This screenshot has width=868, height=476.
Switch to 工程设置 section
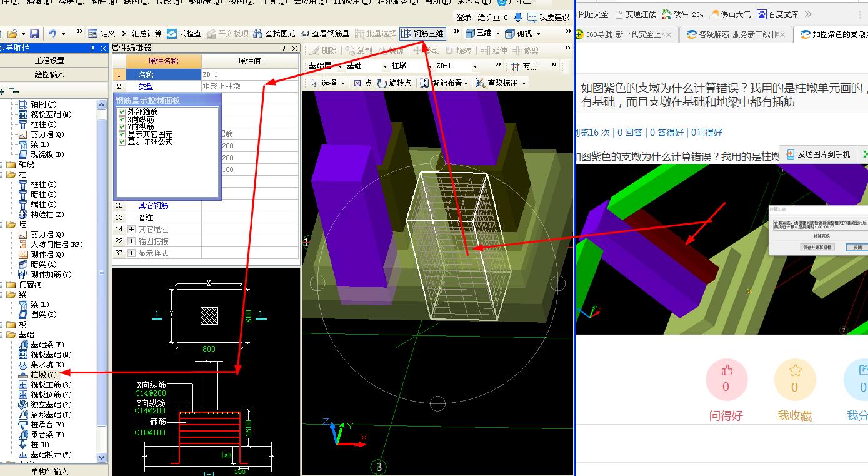[49, 61]
